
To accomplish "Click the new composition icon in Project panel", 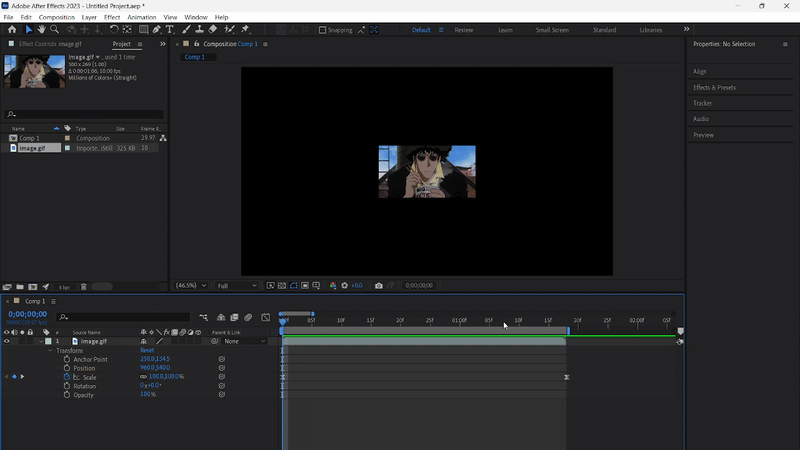I will point(33,287).
